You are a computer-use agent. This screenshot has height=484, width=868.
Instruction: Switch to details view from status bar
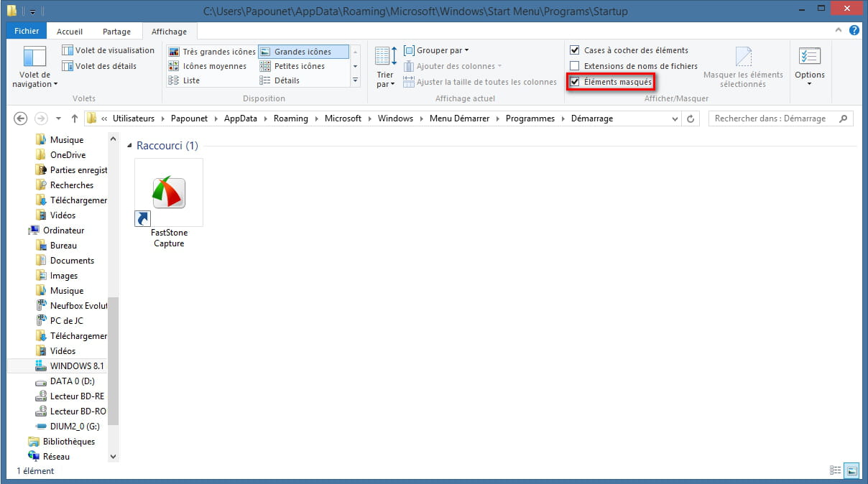(x=835, y=471)
